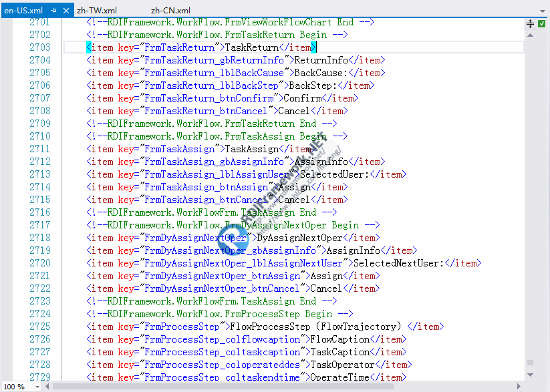Click the vertical scrollbar thumb

pyautogui.click(x=531, y=363)
